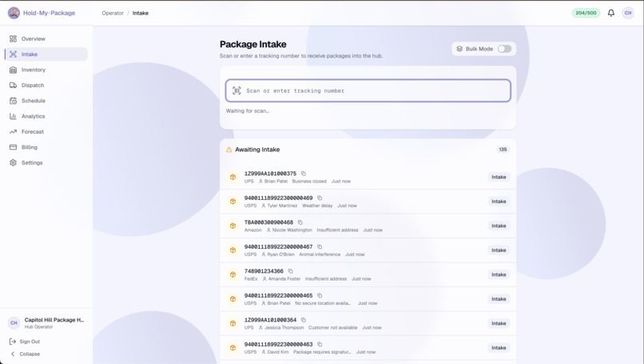Select tracking text 9400111899223000000469
The image size is (644, 364).
click(x=279, y=198)
